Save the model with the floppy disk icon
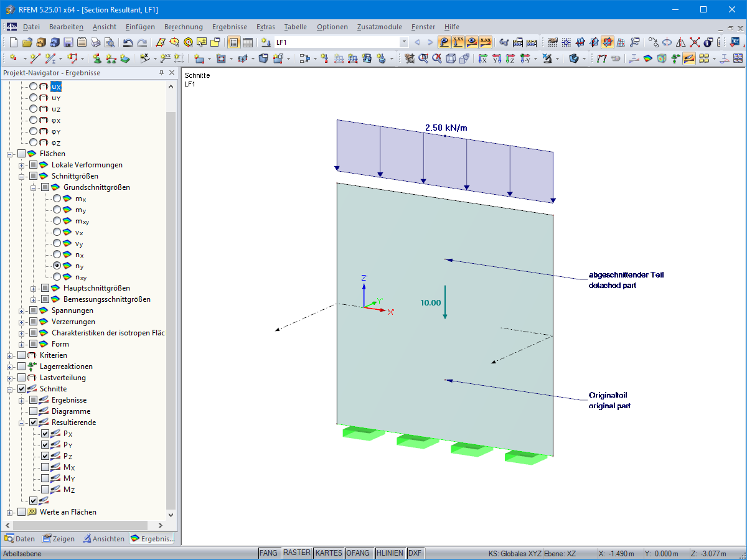Image resolution: width=747 pixels, height=560 pixels. [68, 42]
